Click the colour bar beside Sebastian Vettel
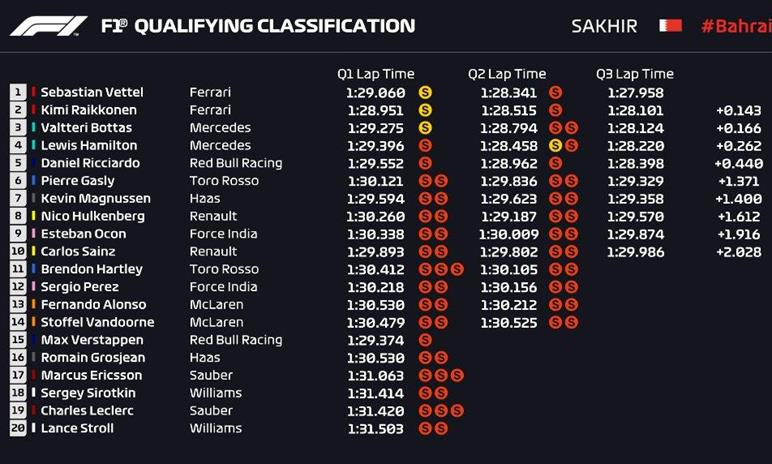Viewport: 772px width, 464px height. pos(34,92)
